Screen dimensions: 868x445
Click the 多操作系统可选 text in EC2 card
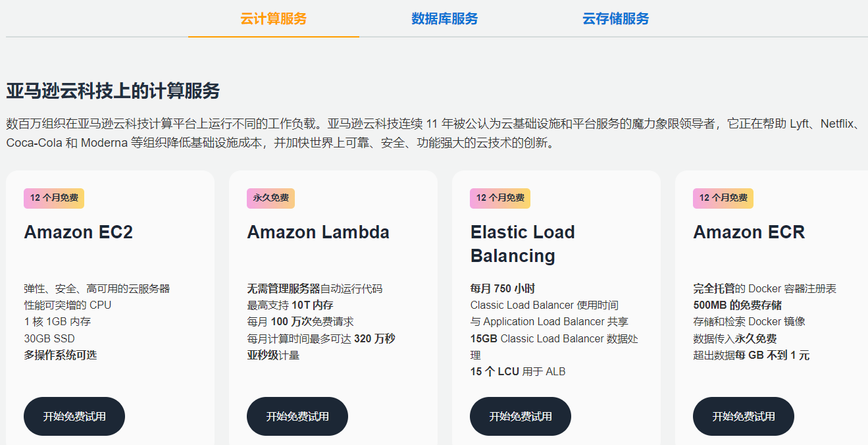61,355
